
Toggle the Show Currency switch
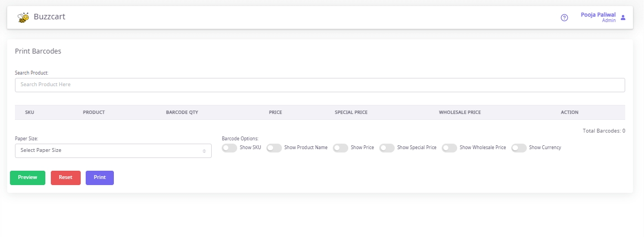point(519,148)
